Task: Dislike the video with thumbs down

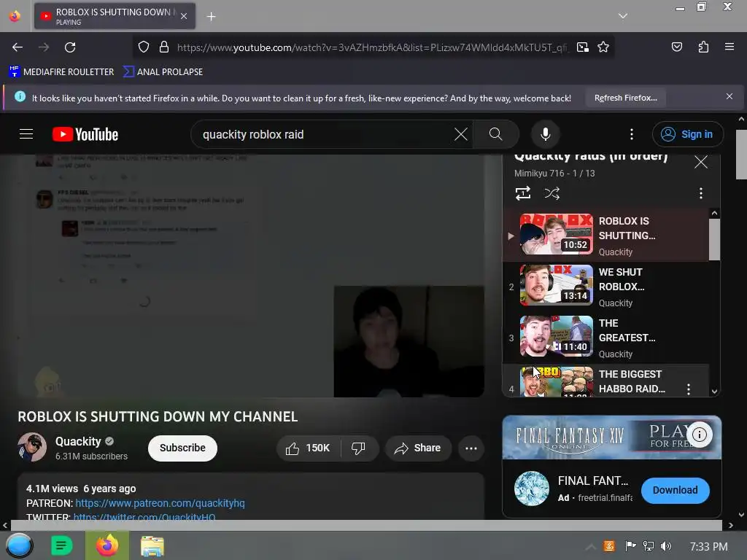Action: (358, 448)
